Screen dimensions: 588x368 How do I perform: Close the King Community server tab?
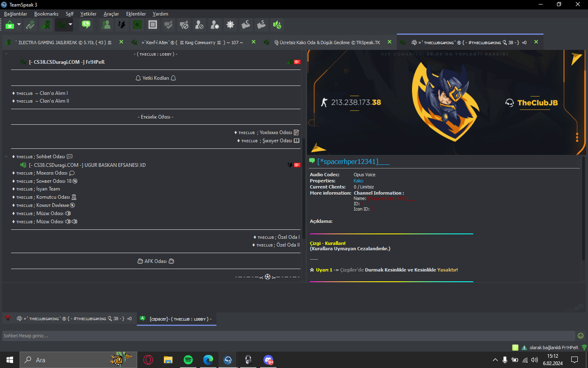(254, 42)
